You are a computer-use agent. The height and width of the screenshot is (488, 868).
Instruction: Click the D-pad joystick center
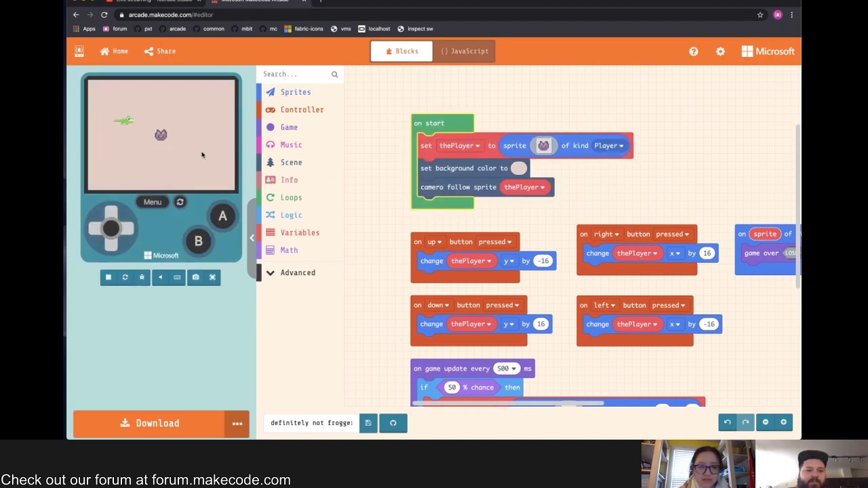111,228
